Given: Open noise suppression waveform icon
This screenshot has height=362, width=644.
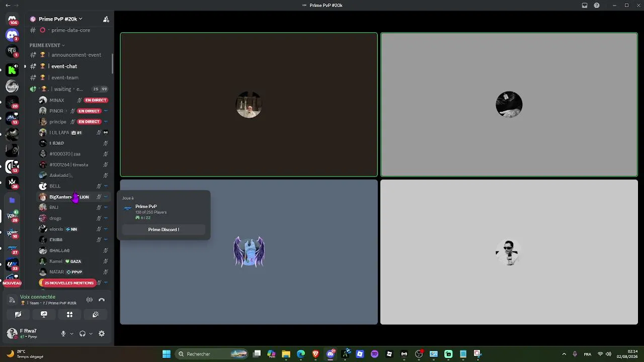Looking at the screenshot, I should click(x=90, y=300).
